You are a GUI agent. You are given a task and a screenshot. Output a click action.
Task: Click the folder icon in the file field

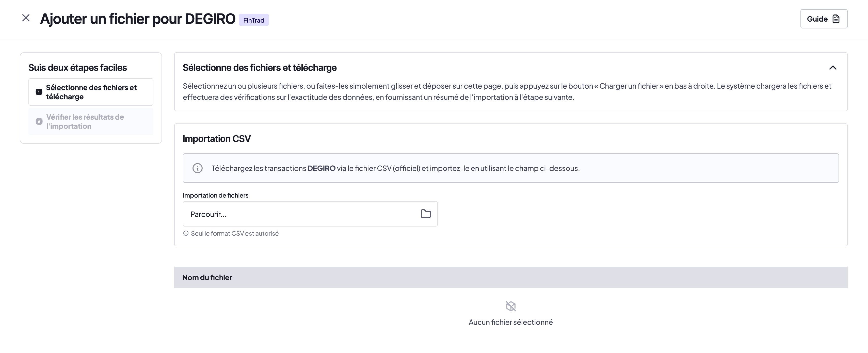pos(426,214)
